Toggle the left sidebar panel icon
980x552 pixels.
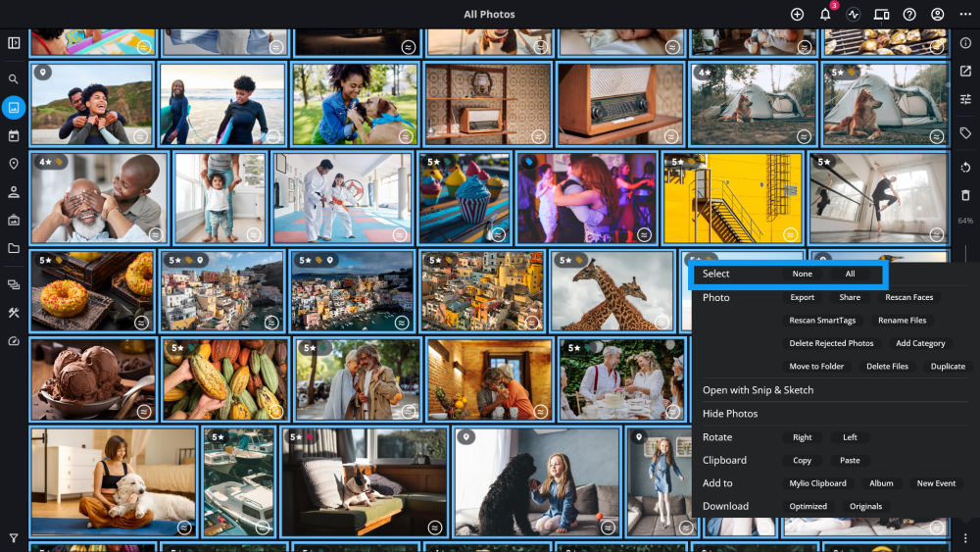[14, 43]
